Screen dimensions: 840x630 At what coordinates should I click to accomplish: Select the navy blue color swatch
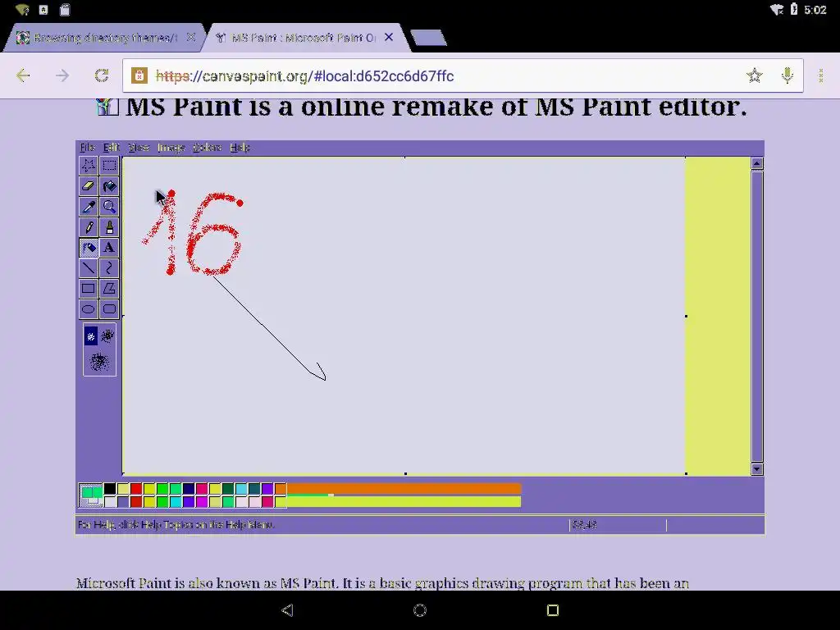pyautogui.click(x=189, y=489)
